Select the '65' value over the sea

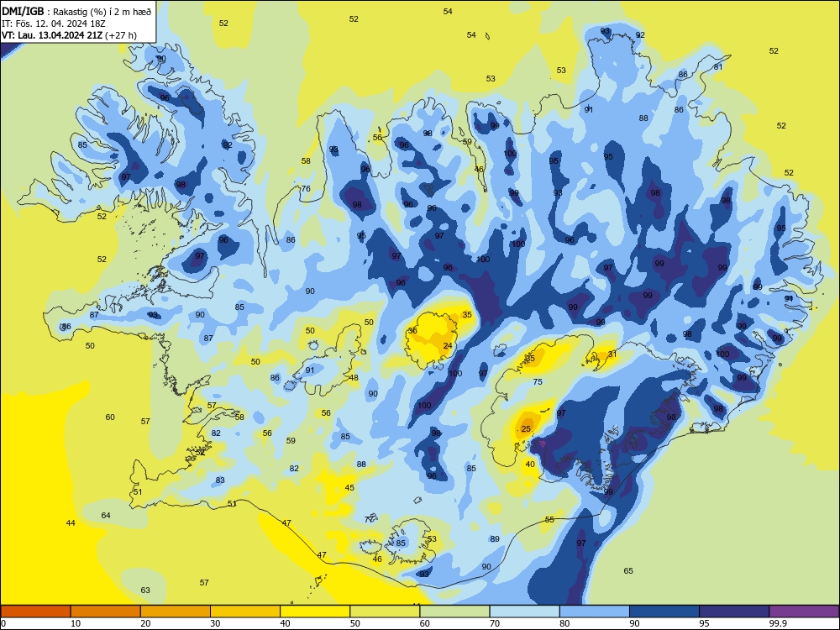pos(628,570)
